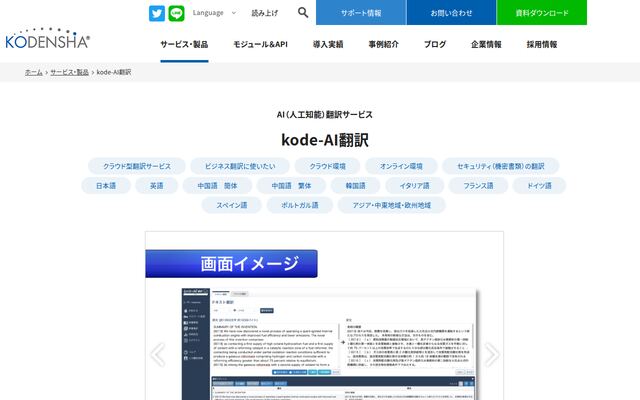The height and width of the screenshot is (400, 640).
Task: Click the 読み上げ read-aloud link
Action: coord(264,13)
